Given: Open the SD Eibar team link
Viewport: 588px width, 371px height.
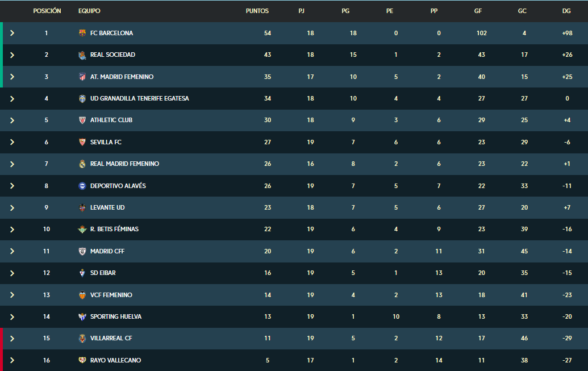Looking at the screenshot, I should coord(103,273).
